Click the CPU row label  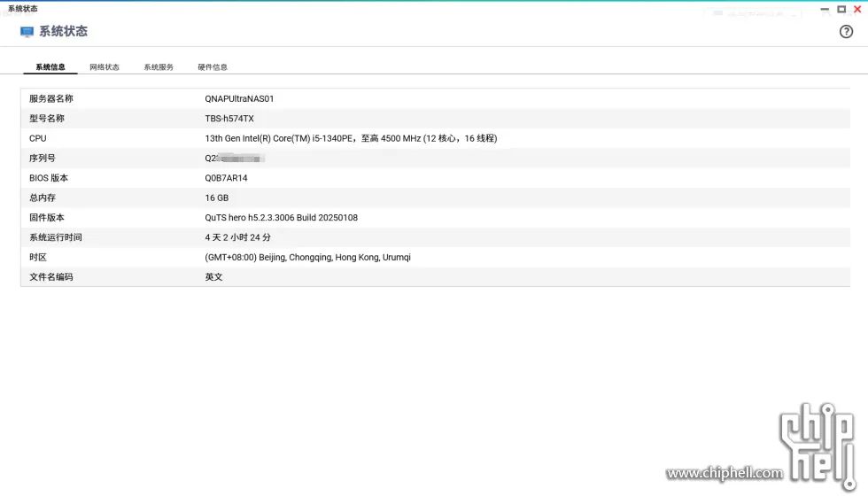pyautogui.click(x=37, y=138)
